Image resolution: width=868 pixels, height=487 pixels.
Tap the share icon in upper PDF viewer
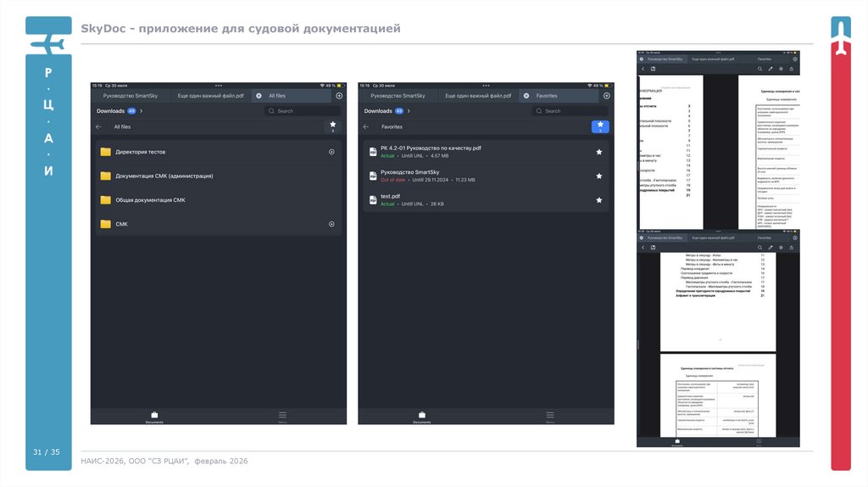pyautogui.click(x=792, y=69)
